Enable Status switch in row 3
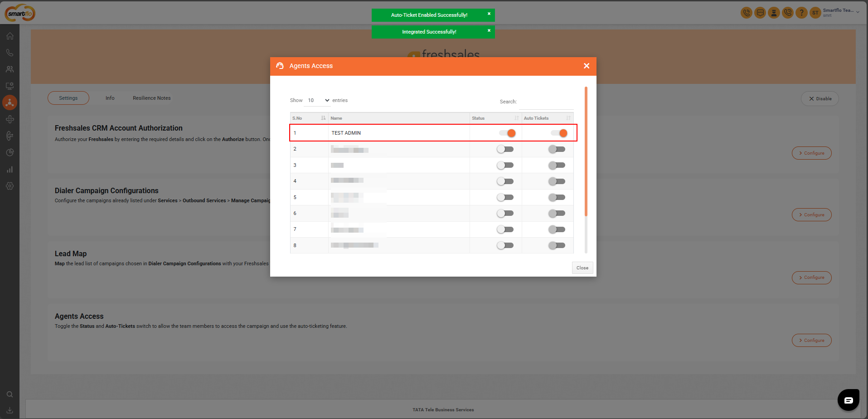Screen dimensions: 868x419 coord(505,166)
